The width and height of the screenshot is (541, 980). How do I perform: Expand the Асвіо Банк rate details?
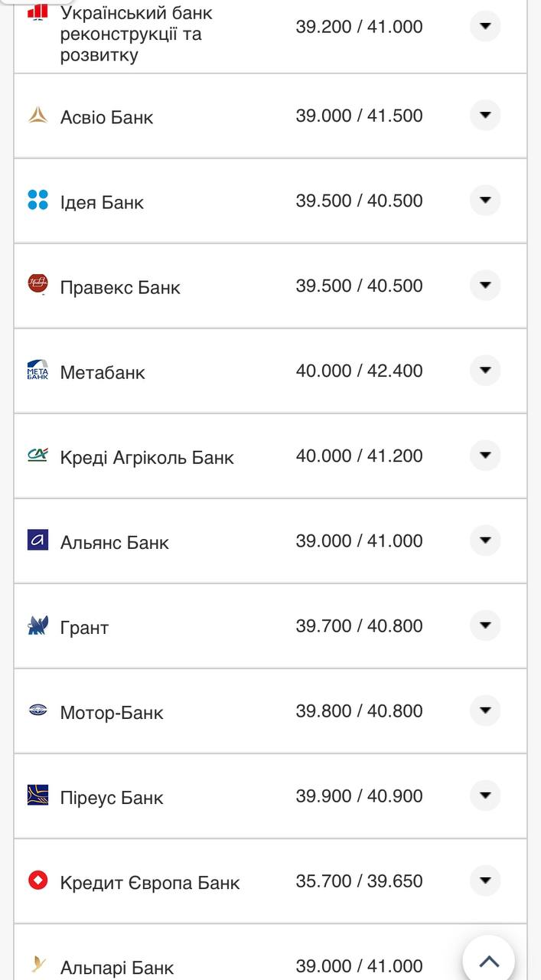(484, 116)
